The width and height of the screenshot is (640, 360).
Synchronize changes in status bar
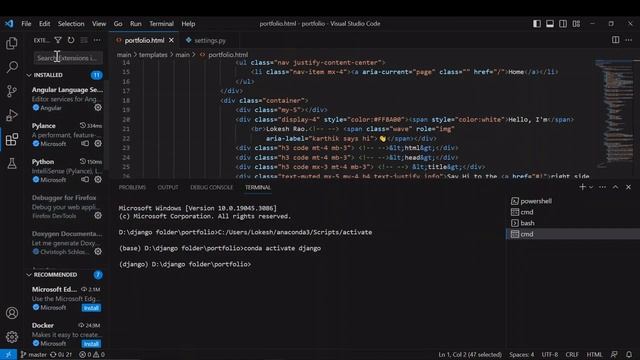pyautogui.click(x=61, y=354)
